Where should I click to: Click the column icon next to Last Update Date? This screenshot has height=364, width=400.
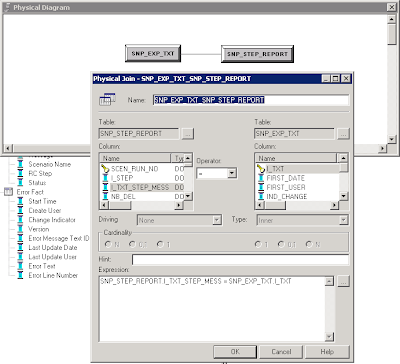[x=21, y=248]
